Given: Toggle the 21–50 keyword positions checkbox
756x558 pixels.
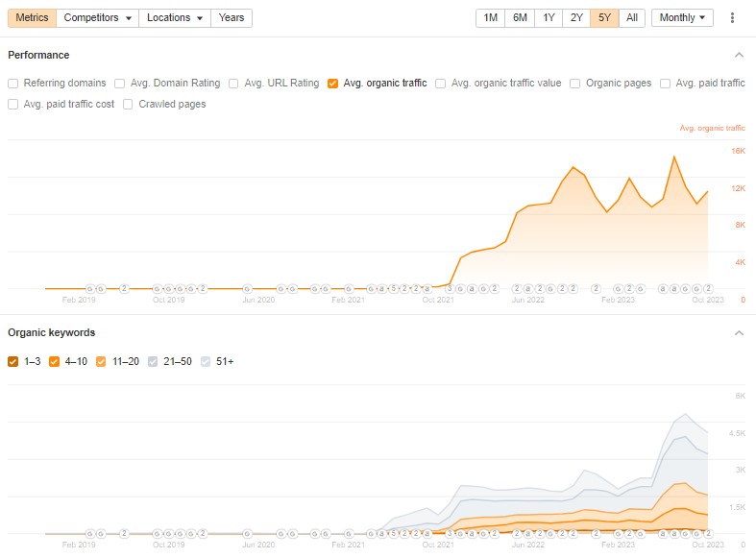Looking at the screenshot, I should tap(153, 361).
